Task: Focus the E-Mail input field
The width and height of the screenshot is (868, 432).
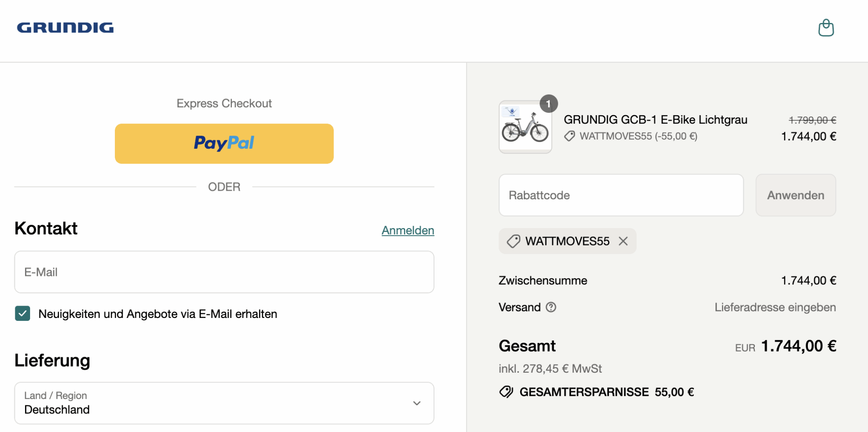Action: point(224,272)
